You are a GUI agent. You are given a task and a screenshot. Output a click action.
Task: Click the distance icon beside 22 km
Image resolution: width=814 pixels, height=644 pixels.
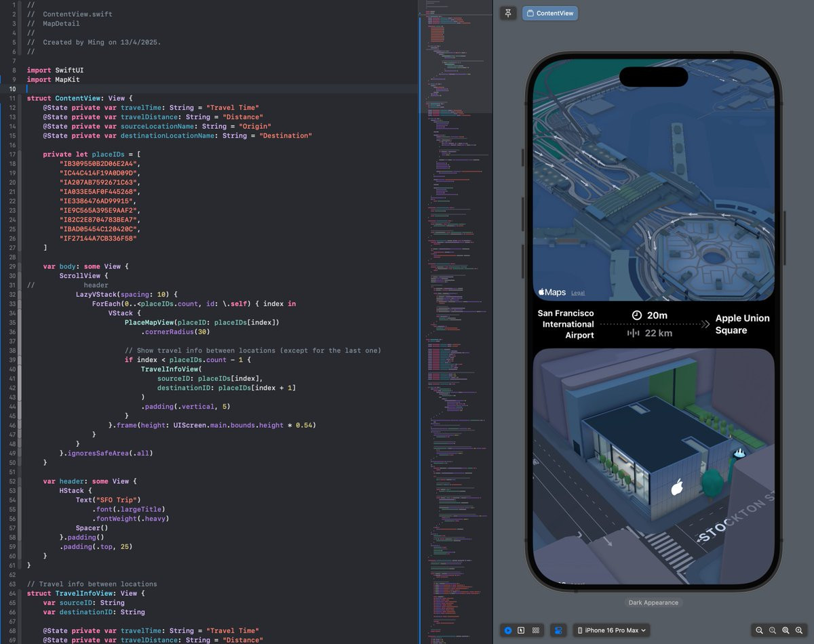[x=634, y=333]
